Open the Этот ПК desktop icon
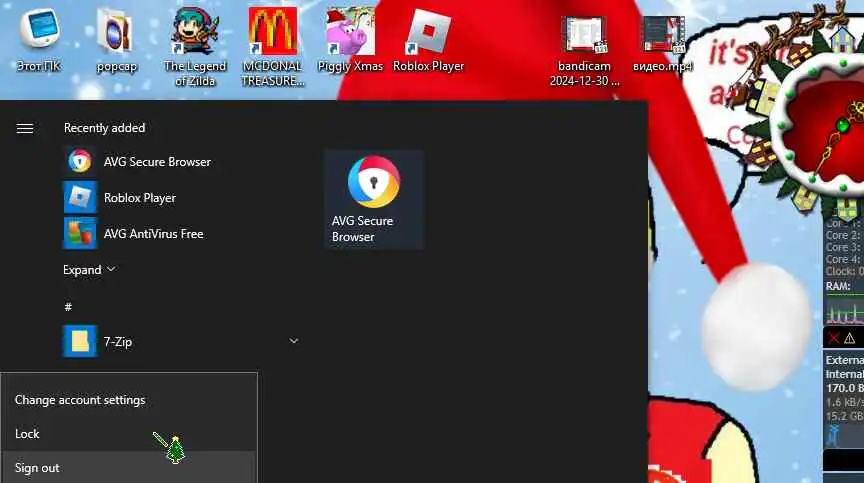Viewport: 864px width, 483px height. 39,41
